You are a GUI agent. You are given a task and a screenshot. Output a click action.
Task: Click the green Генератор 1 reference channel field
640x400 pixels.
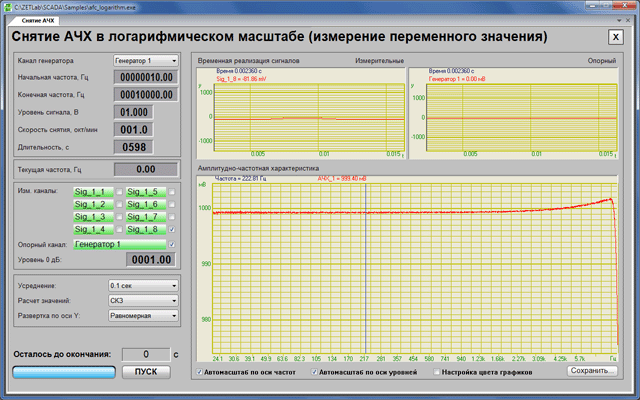(120, 244)
